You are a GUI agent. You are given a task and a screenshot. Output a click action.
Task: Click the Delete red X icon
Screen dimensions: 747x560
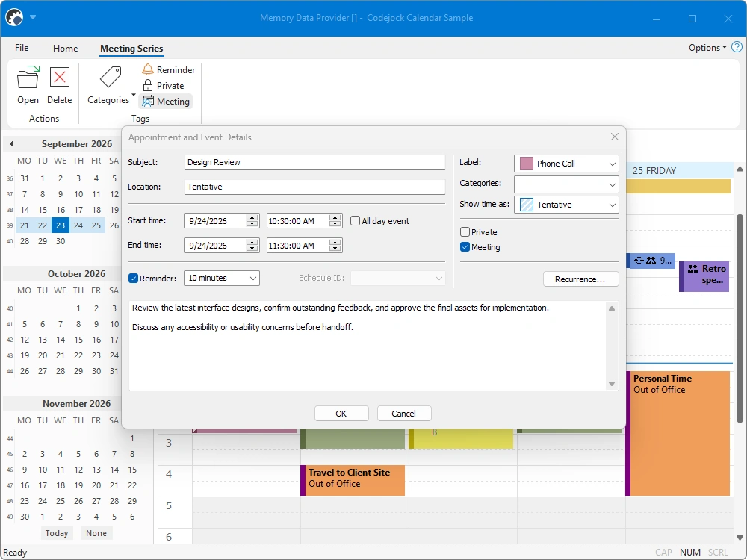pos(60,77)
